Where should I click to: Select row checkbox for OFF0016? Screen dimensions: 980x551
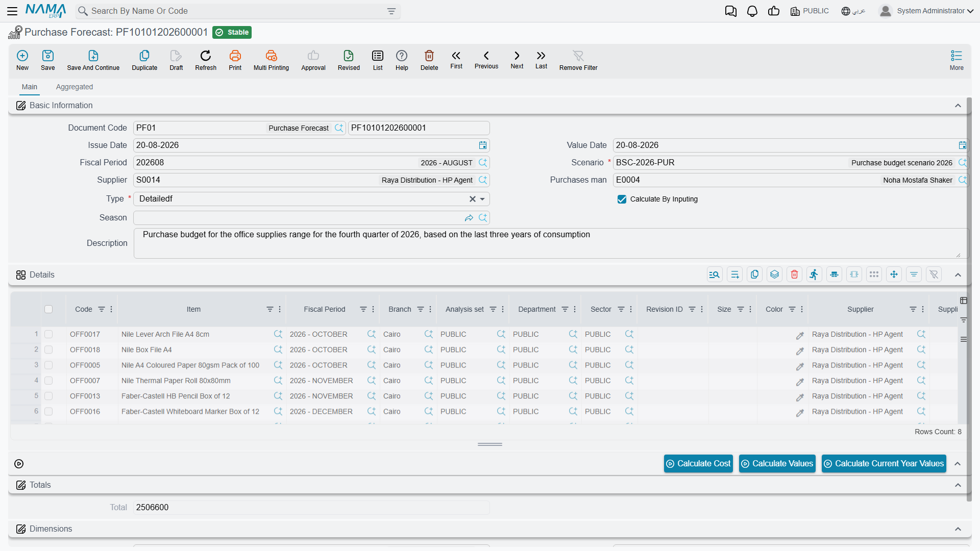click(x=48, y=411)
